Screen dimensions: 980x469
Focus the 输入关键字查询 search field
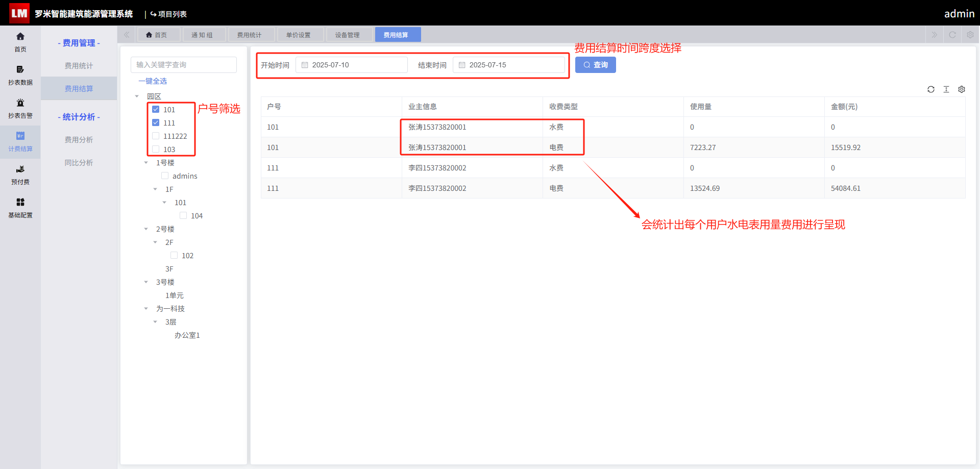coord(184,65)
